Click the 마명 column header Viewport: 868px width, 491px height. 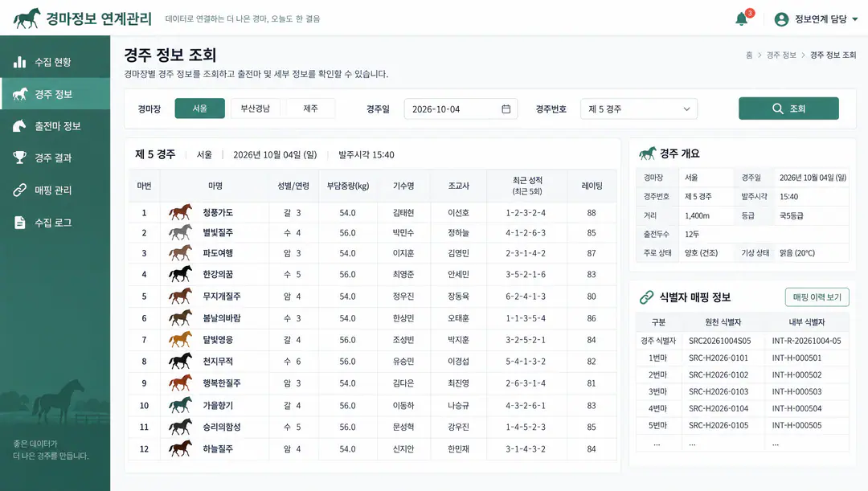(215, 186)
